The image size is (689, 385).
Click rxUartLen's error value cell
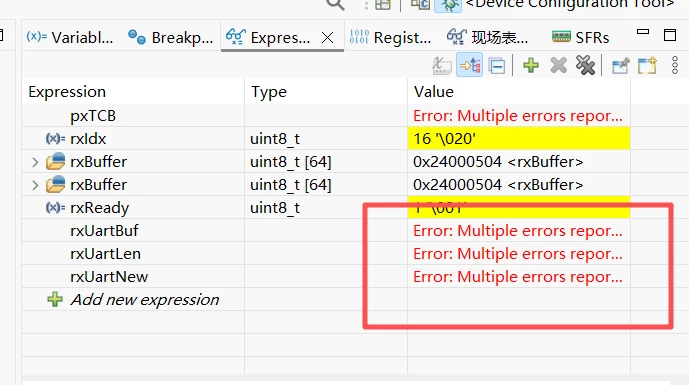(x=518, y=254)
